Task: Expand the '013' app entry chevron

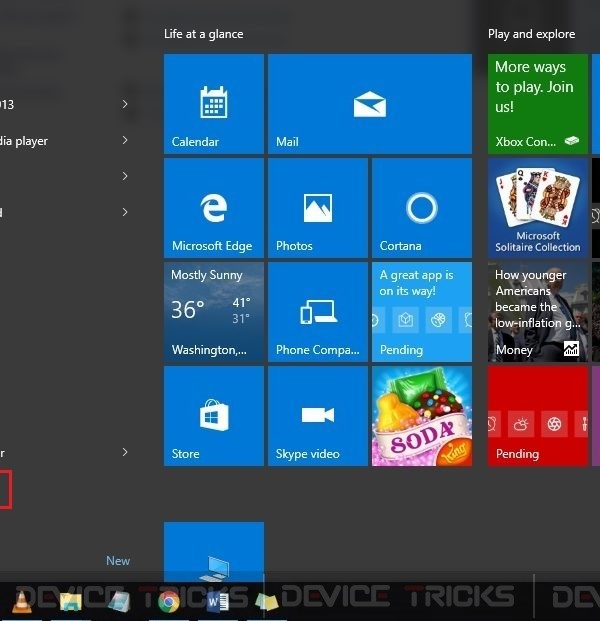Action: point(125,104)
